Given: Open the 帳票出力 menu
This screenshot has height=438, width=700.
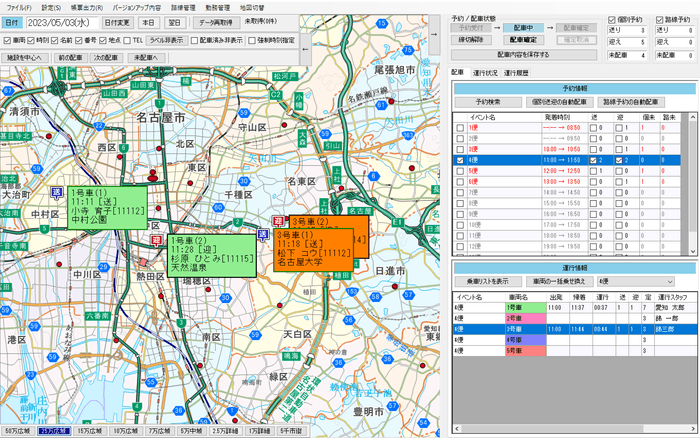Looking at the screenshot, I should [83, 7].
